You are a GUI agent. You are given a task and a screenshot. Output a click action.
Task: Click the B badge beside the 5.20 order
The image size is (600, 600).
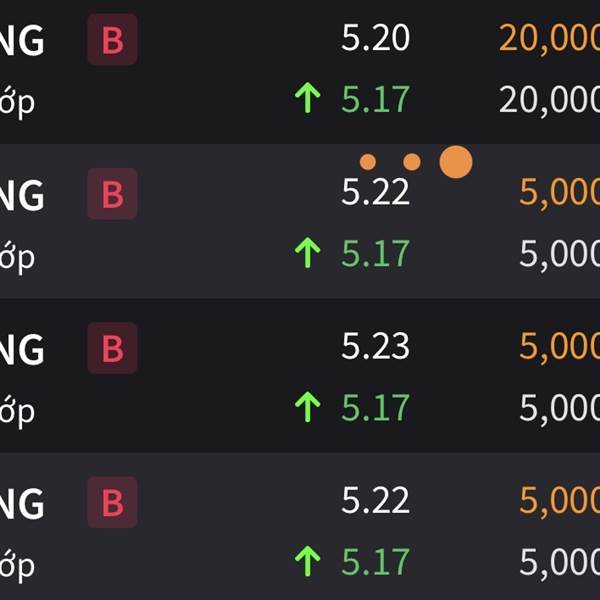pyautogui.click(x=112, y=39)
